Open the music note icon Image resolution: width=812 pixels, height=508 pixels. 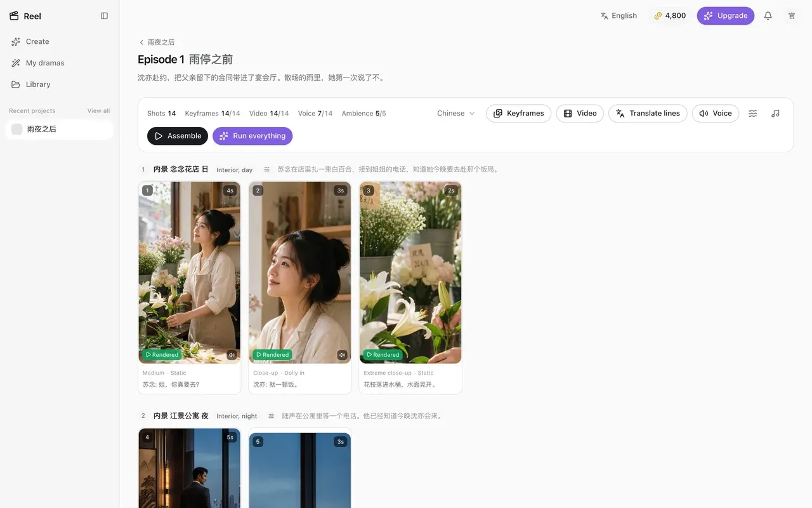(775, 113)
